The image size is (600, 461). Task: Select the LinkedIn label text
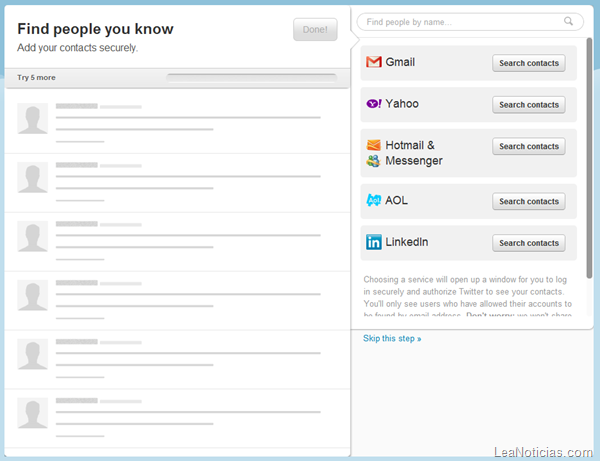tap(406, 242)
